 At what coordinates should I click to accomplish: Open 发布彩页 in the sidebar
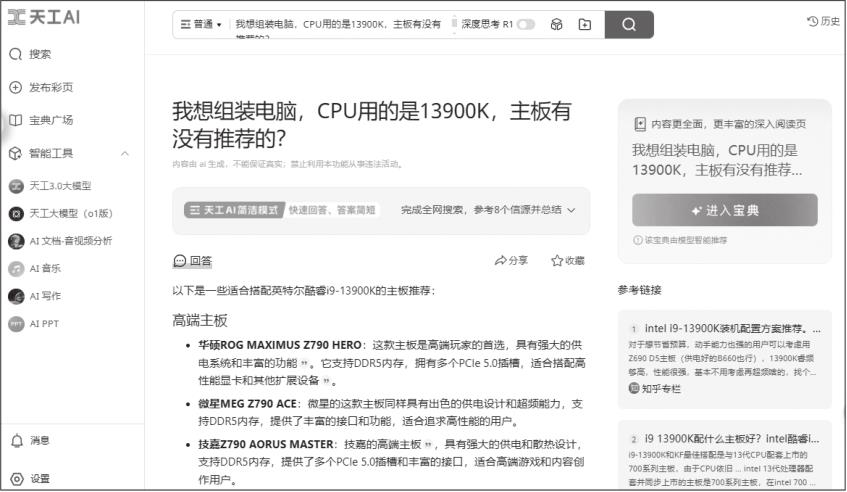pyautogui.click(x=41, y=87)
